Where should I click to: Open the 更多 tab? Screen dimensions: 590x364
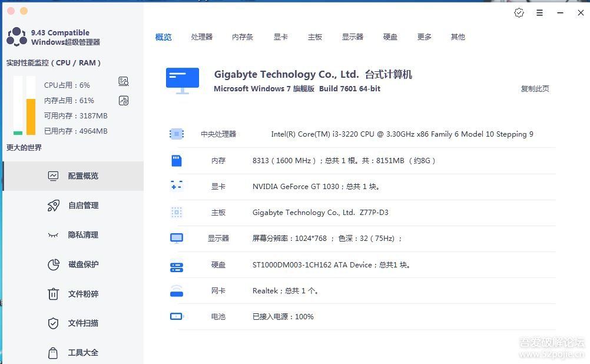tap(425, 37)
